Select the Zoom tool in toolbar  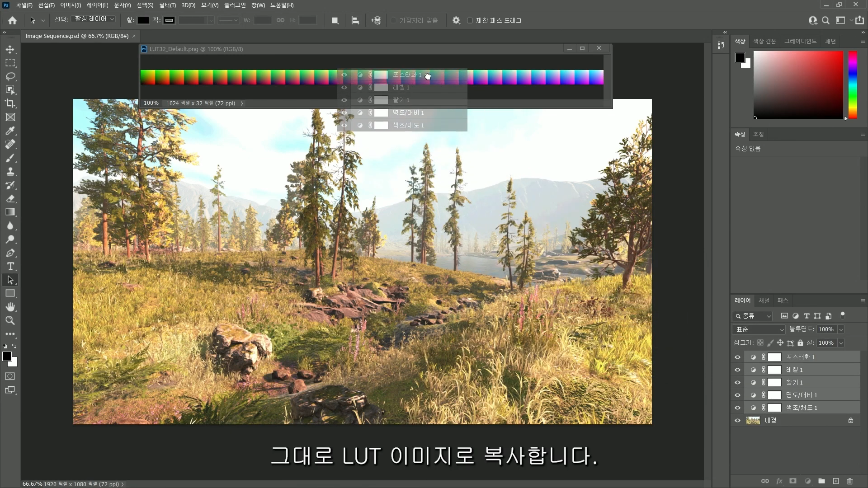tap(10, 320)
